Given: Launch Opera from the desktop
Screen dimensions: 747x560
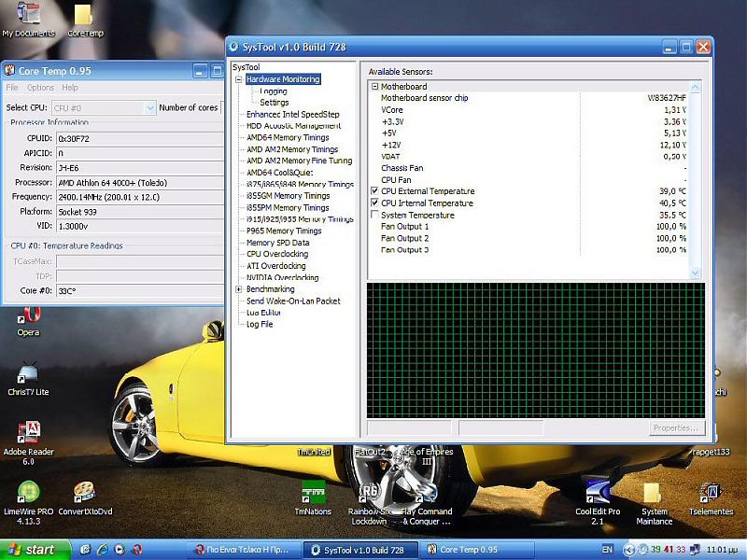Looking at the screenshot, I should 28,321.
